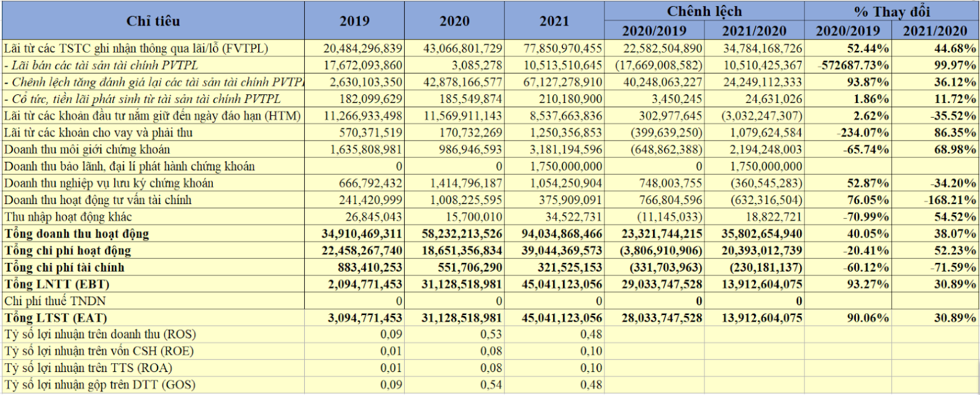Select the 2019 year column header
980x395 pixels.
coord(354,21)
